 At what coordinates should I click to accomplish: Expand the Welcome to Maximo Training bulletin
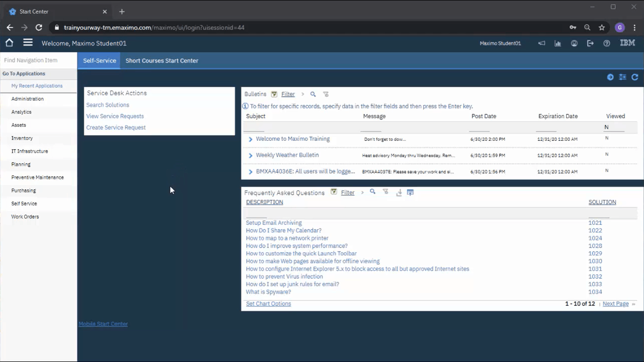pyautogui.click(x=250, y=139)
